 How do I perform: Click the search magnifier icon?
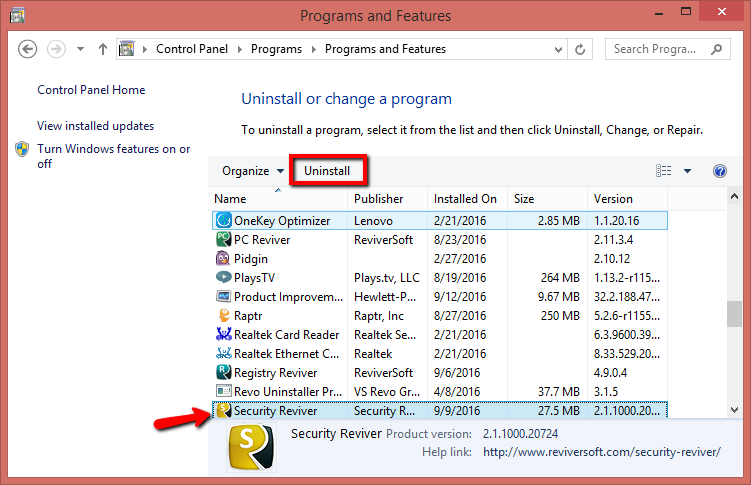717,49
